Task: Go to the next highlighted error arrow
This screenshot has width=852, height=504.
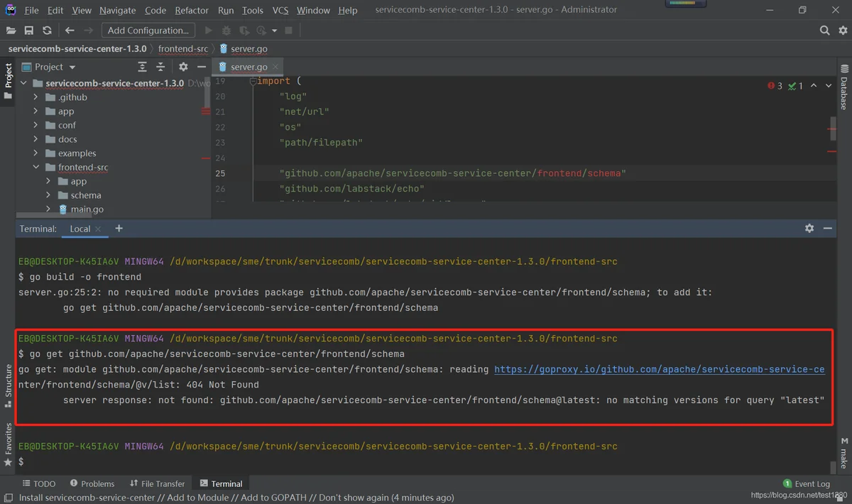Action: point(829,86)
